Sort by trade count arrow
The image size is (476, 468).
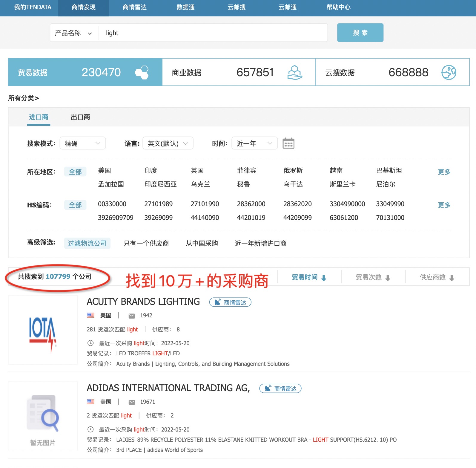388,278
